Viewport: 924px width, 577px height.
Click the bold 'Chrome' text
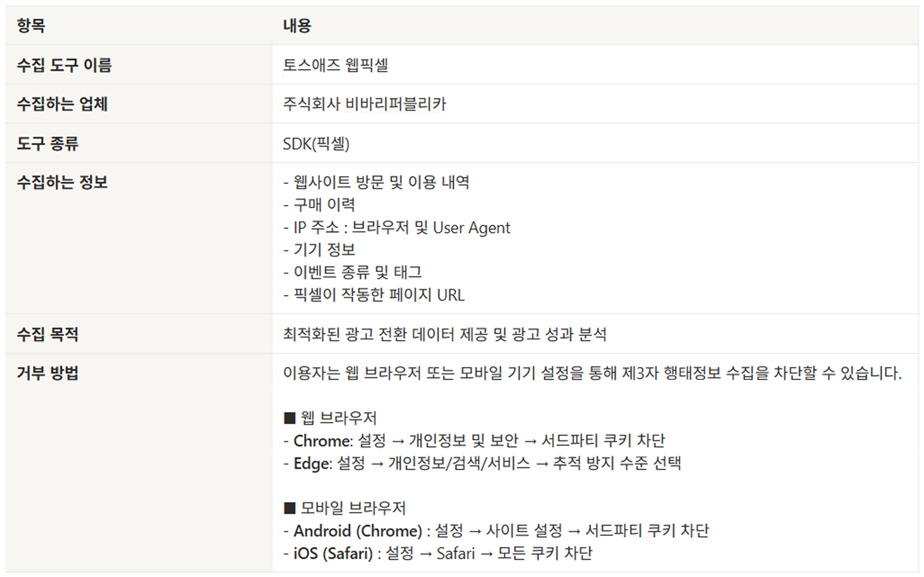322,441
